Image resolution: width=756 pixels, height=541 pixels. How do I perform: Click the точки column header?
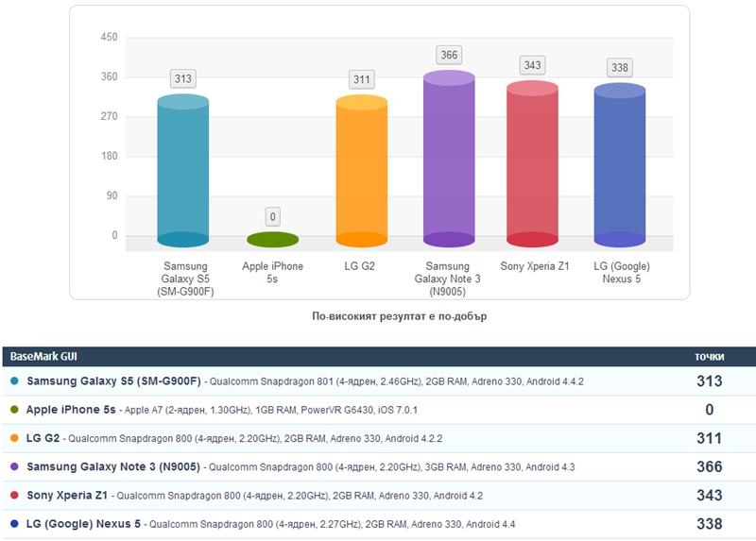[x=710, y=357]
